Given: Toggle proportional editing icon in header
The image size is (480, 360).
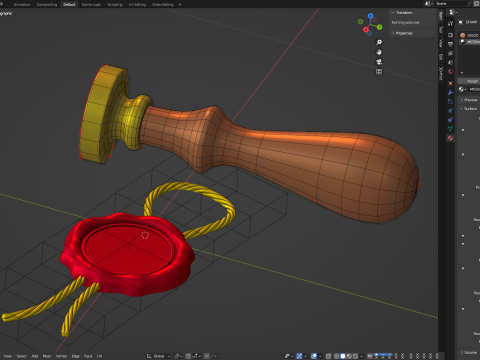Looking at the screenshot, I should pos(207,356).
